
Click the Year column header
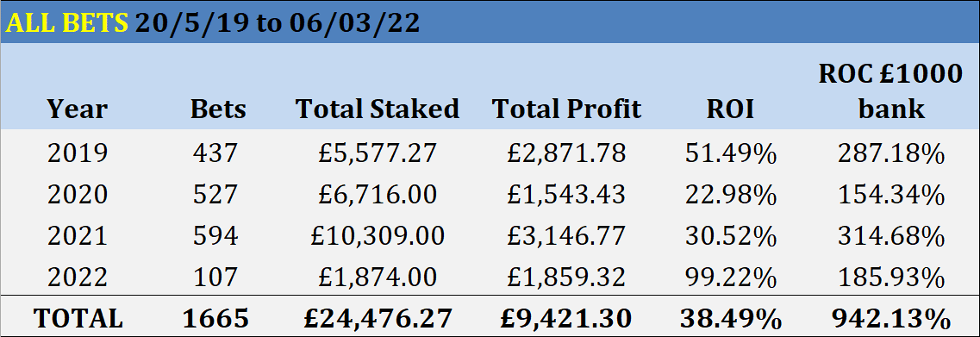78,109
